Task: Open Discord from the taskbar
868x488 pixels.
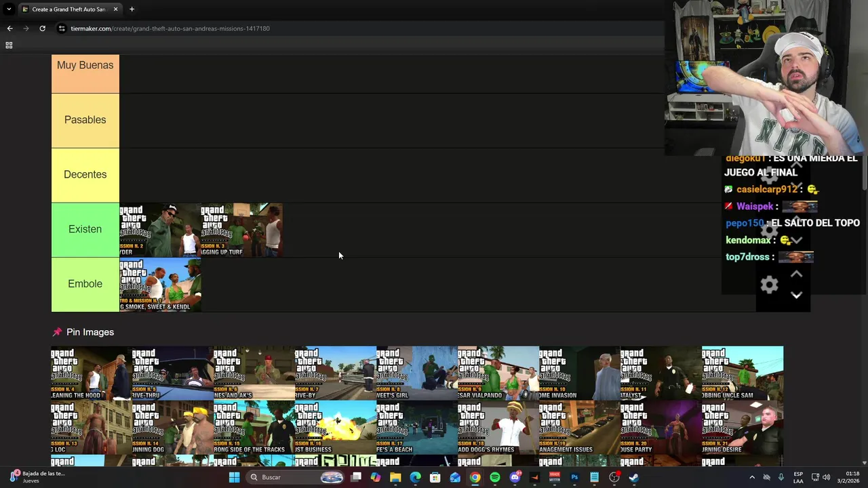Action: point(515,477)
